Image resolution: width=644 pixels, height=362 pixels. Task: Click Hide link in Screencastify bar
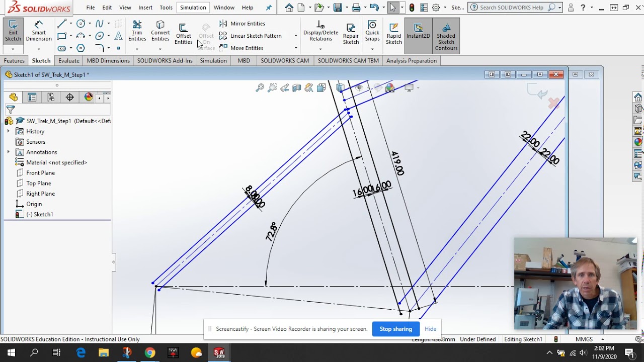[430, 329]
